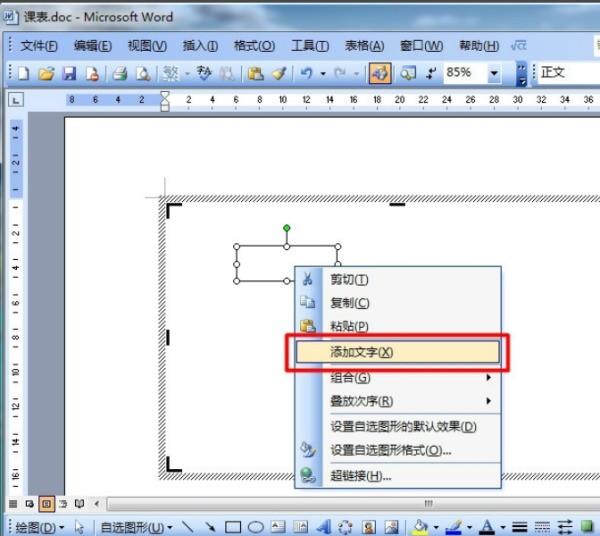The image size is (600, 536).
Task: Click the 85% zoom value field
Action: tap(465, 72)
